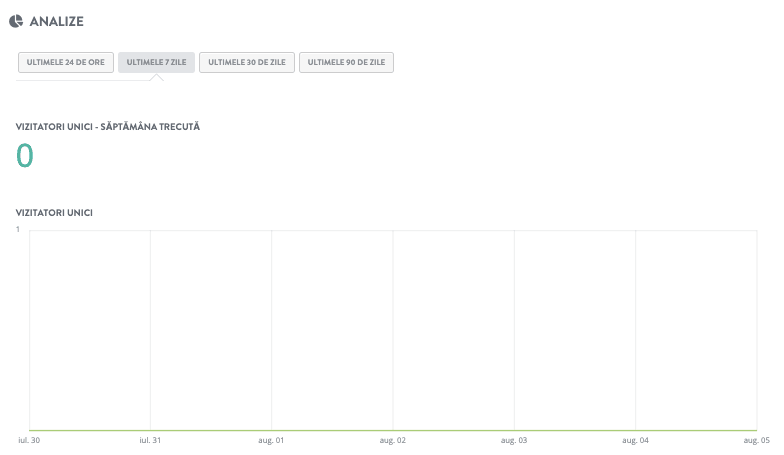The height and width of the screenshot is (455, 784).
Task: Click the aug. 05 axis label
Action: point(756,440)
